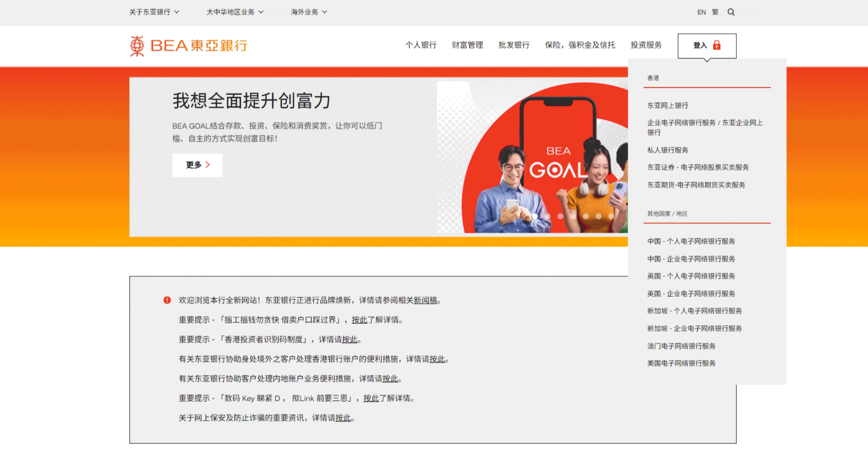This screenshot has height=450, width=868.
Task: Select 美国电子网络银行服务
Action: coord(681,363)
